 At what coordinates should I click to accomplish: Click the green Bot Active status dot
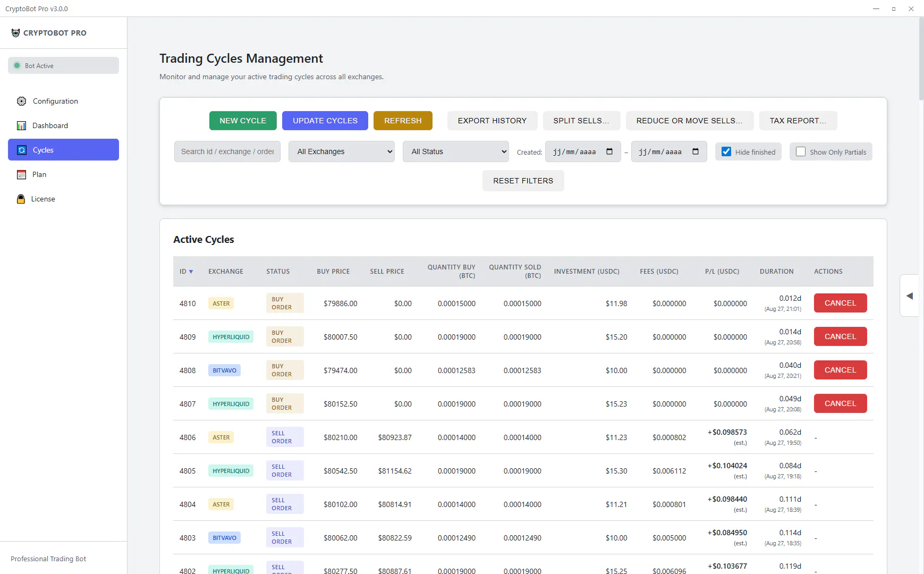pyautogui.click(x=17, y=65)
